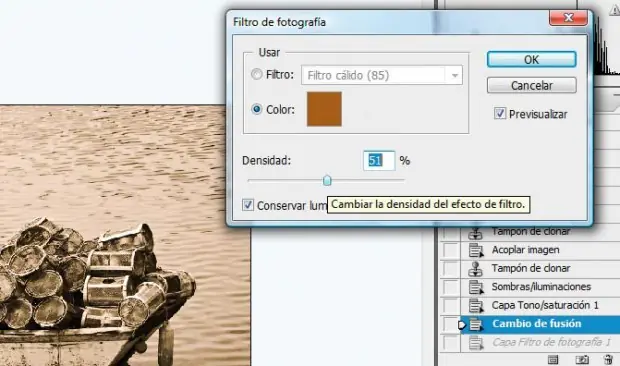
Task: Select the Sombras/iluminaciones history state
Action: point(541,287)
